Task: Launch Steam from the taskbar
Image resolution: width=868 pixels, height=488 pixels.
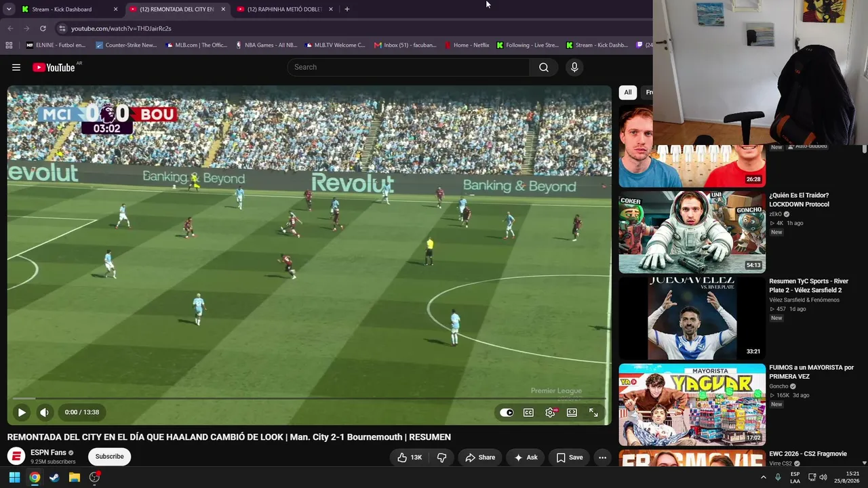Action: (54, 477)
